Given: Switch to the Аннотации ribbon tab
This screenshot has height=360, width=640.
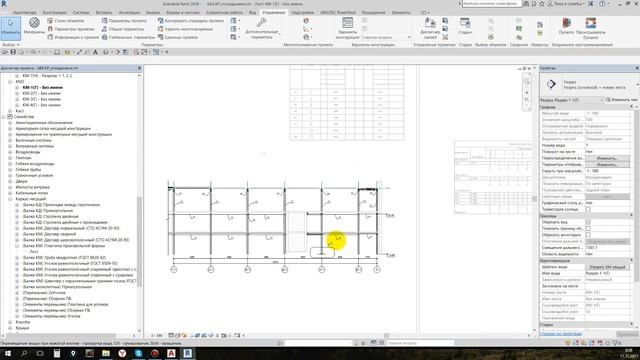Looking at the screenshot, I should click(129, 13).
